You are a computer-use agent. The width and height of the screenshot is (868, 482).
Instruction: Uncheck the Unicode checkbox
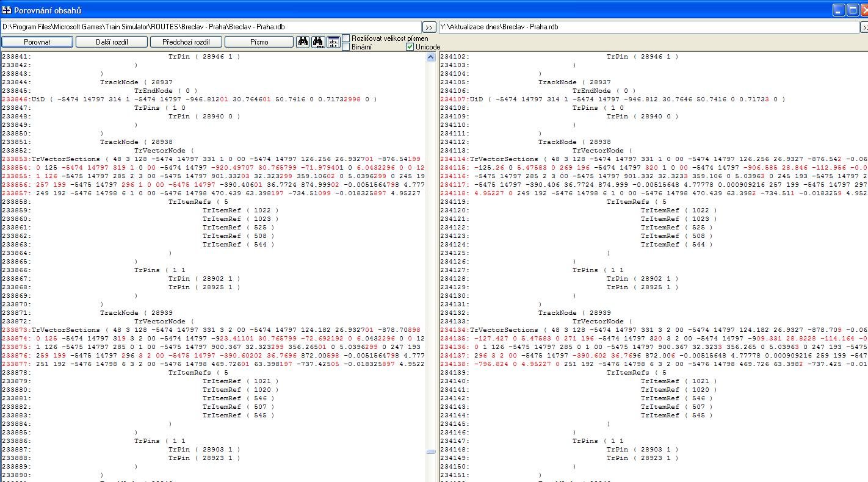pyautogui.click(x=410, y=47)
